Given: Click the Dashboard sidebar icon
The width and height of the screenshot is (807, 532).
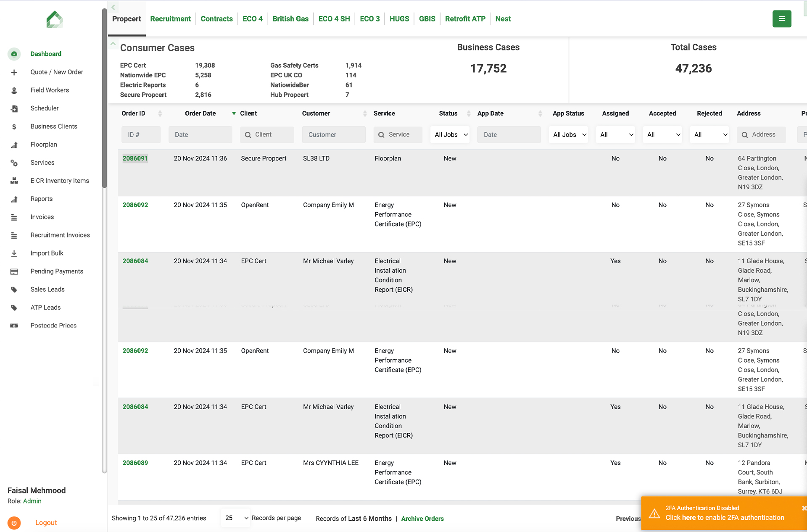Looking at the screenshot, I should [x=14, y=54].
